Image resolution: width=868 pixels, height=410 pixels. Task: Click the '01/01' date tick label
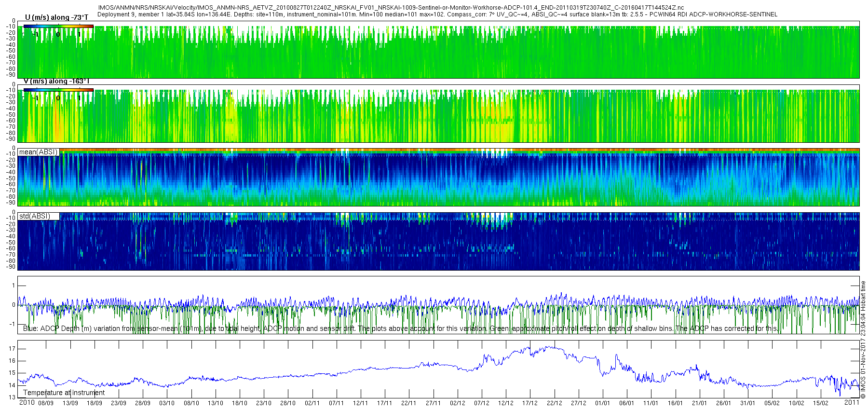(x=603, y=403)
